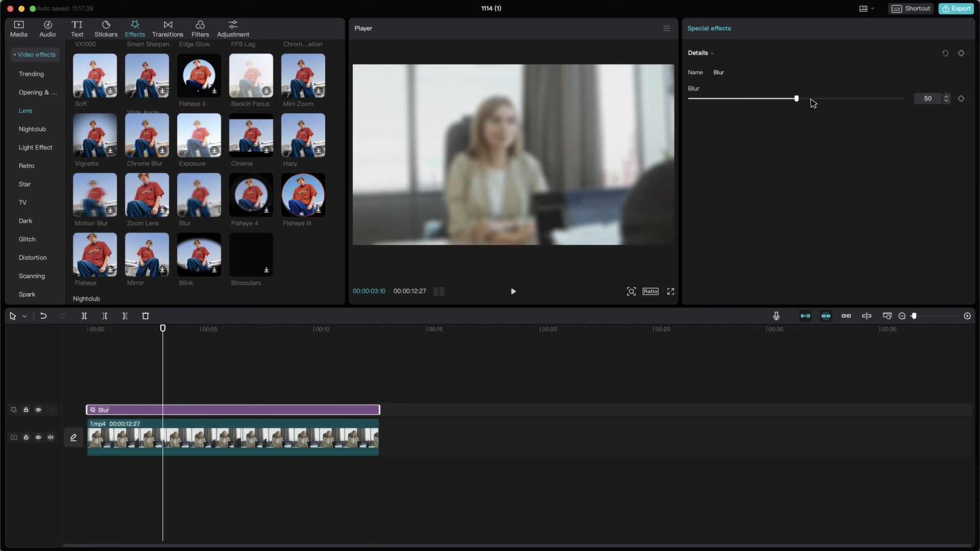Screen dimensions: 980x551
Task: Click the split/cut tool icon
Action: click(84, 315)
